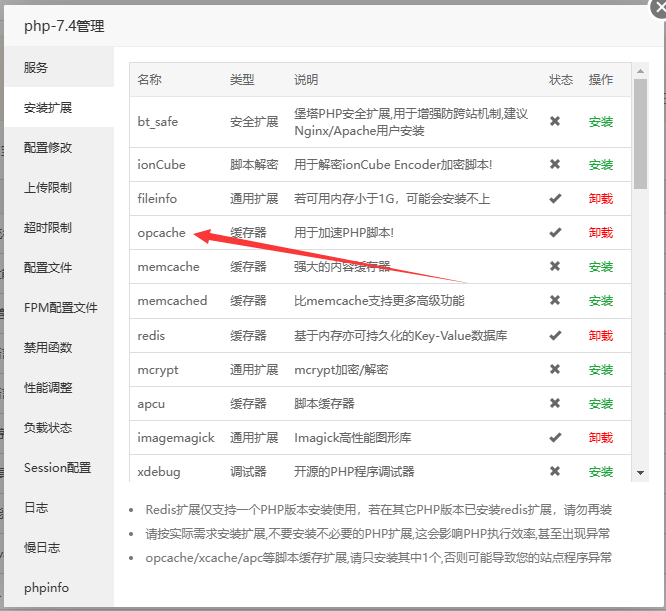Screen dimensions: 666x611
Task: Open FPM配置文件 sidebar item
Action: [x=59, y=307]
